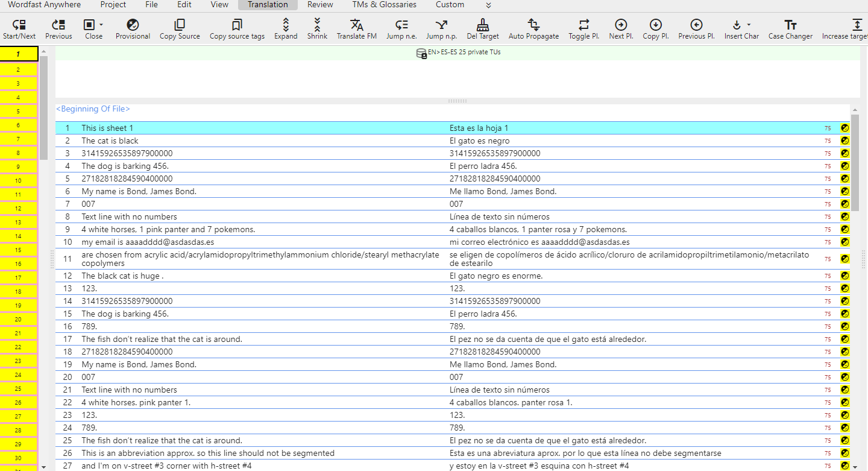868x471 pixels.
Task: Open Insert Char dropdown arrow
Action: click(749, 25)
